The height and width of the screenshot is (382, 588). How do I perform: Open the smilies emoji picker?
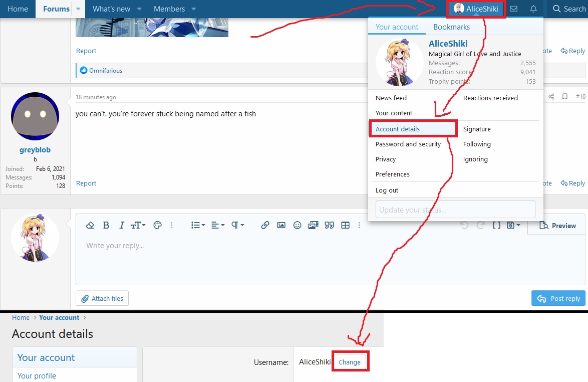pyautogui.click(x=297, y=226)
